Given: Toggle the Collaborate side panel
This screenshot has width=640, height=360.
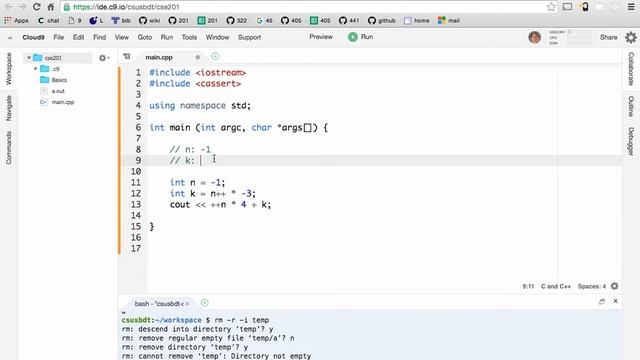Looking at the screenshot, I should 631,69.
